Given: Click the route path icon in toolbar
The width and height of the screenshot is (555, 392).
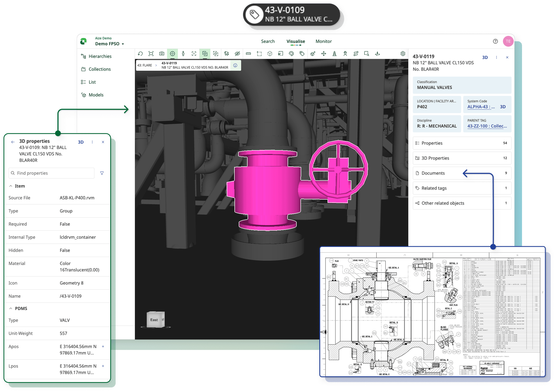Looking at the screenshot, I should coord(356,54).
